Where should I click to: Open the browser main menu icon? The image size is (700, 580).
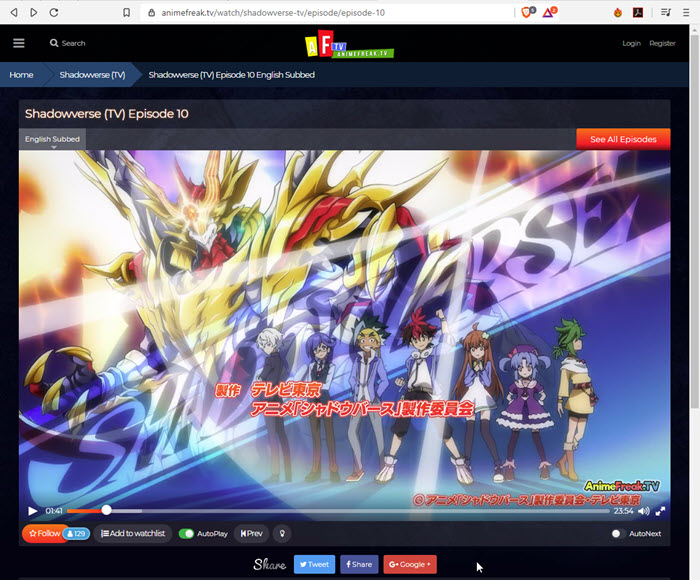pos(686,13)
